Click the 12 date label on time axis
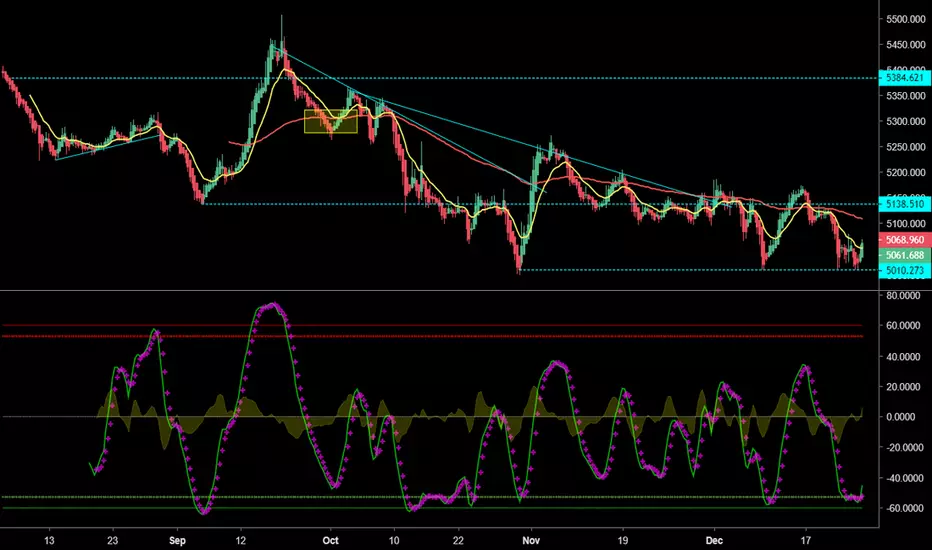Screen dimensions: 932x550 (x=241, y=540)
